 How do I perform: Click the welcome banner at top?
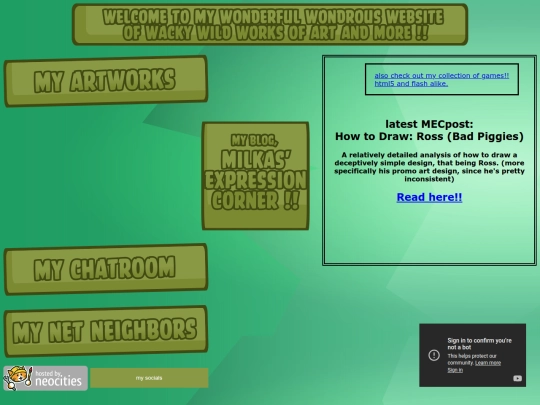point(270,24)
